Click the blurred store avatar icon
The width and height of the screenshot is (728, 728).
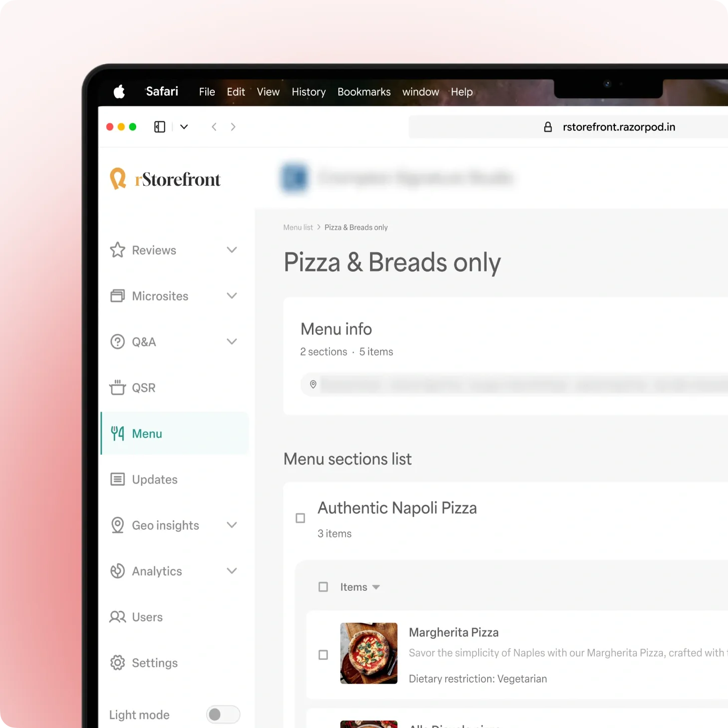pos(294,177)
